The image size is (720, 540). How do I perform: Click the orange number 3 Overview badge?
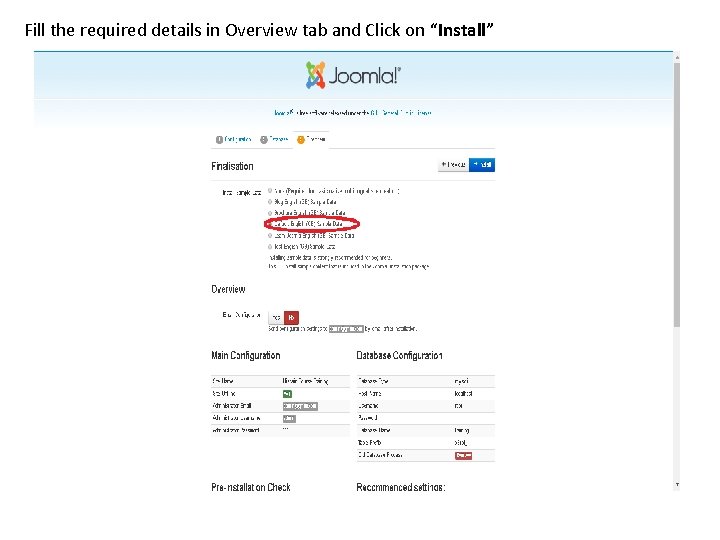pos(301,140)
